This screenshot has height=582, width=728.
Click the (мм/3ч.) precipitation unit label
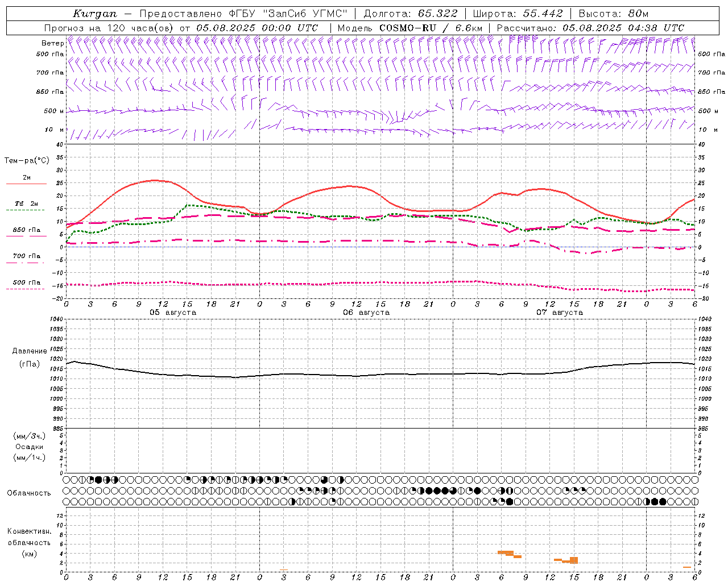click(30, 436)
